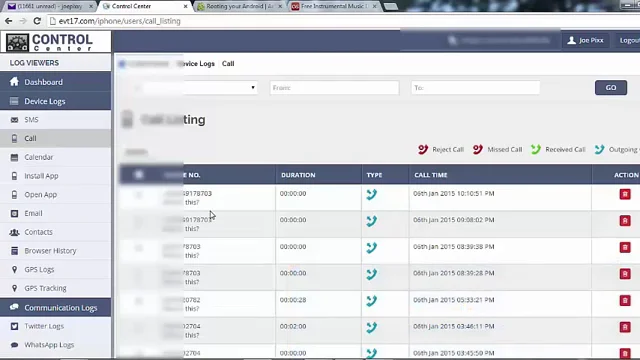Image resolution: width=640 pixels, height=360 pixels.
Task: Click the Open App icon
Action: (x=14, y=195)
